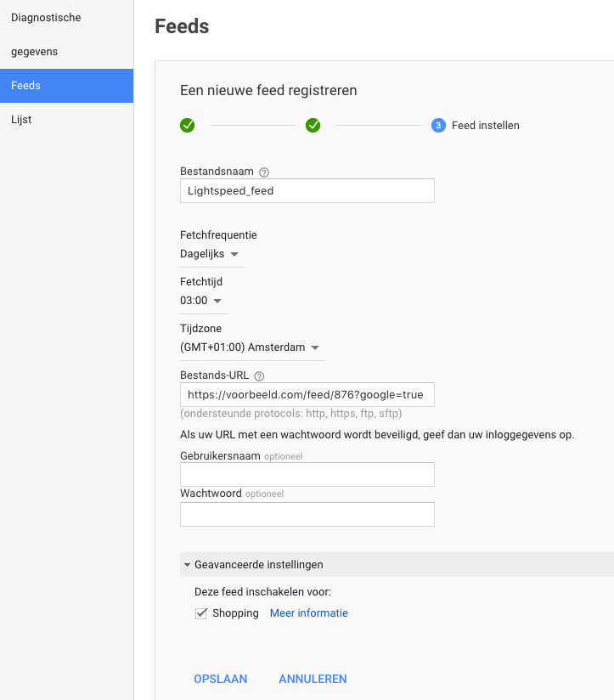Click the step 3 number circle
The width and height of the screenshot is (614, 700).
click(438, 126)
